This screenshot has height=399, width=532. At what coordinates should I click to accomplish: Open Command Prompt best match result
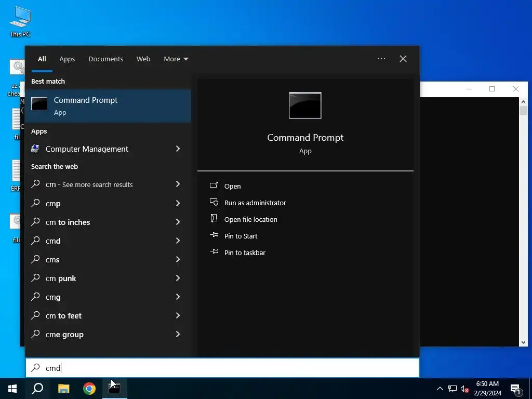click(108, 105)
